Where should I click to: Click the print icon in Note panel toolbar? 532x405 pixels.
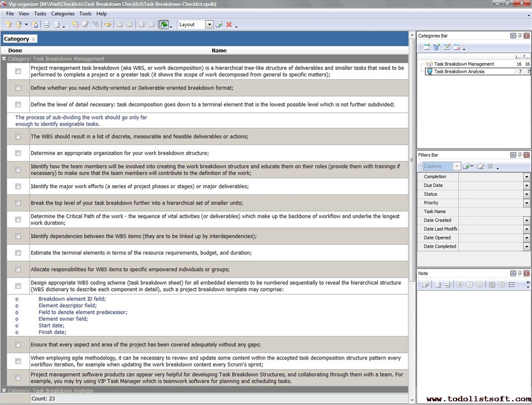(x=448, y=285)
